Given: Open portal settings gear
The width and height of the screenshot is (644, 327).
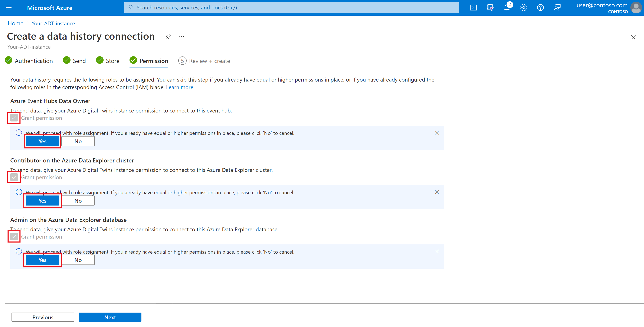Looking at the screenshot, I should pos(523,8).
